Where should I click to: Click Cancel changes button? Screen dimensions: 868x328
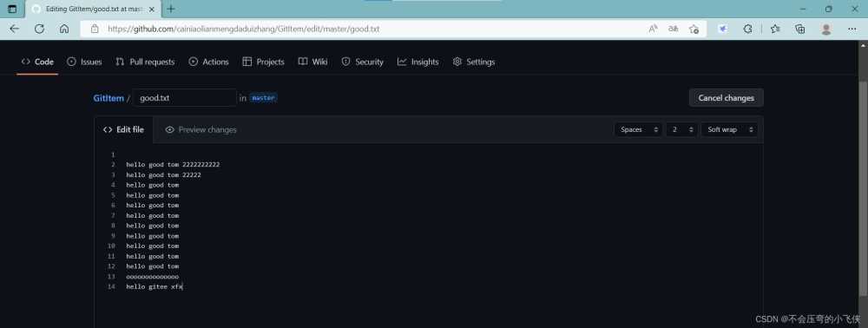click(726, 98)
